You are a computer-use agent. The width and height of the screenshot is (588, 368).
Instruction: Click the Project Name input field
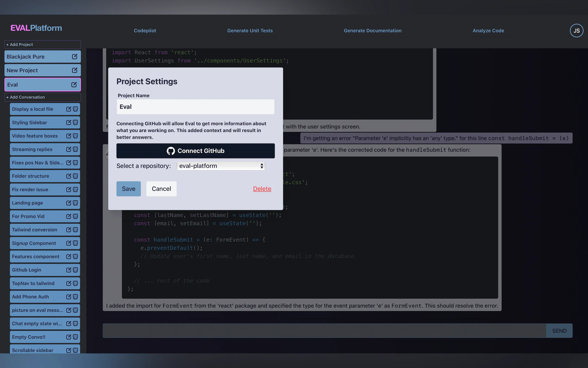pyautogui.click(x=195, y=107)
